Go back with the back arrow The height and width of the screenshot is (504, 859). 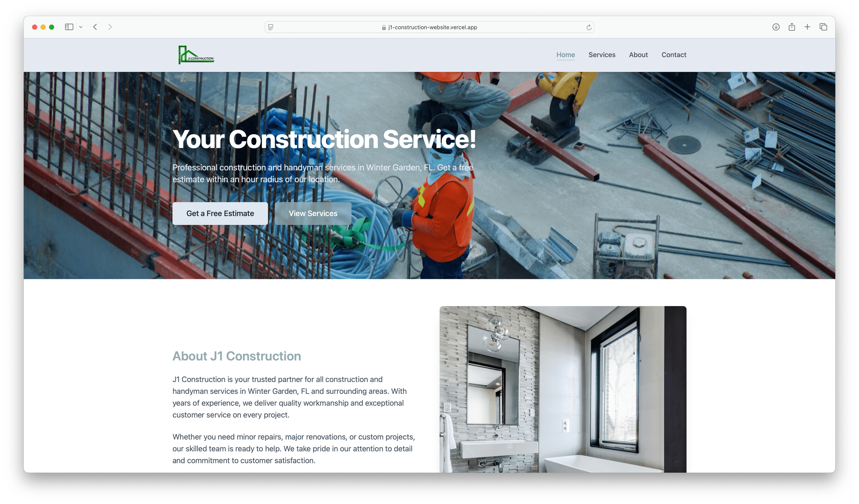tap(95, 27)
